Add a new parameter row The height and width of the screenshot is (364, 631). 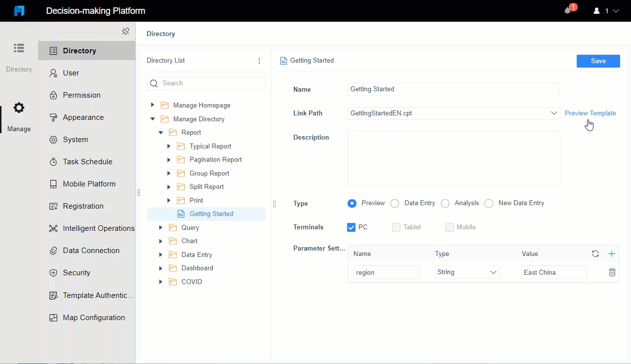(612, 254)
